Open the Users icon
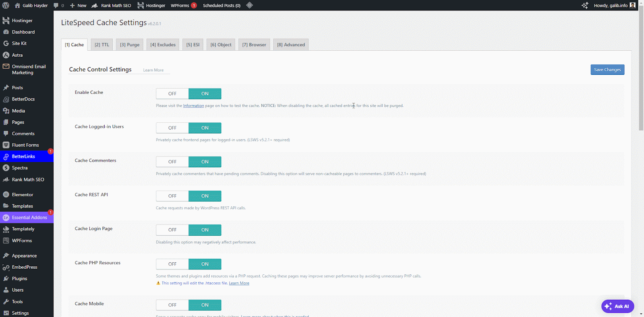The image size is (644, 317). point(6,290)
